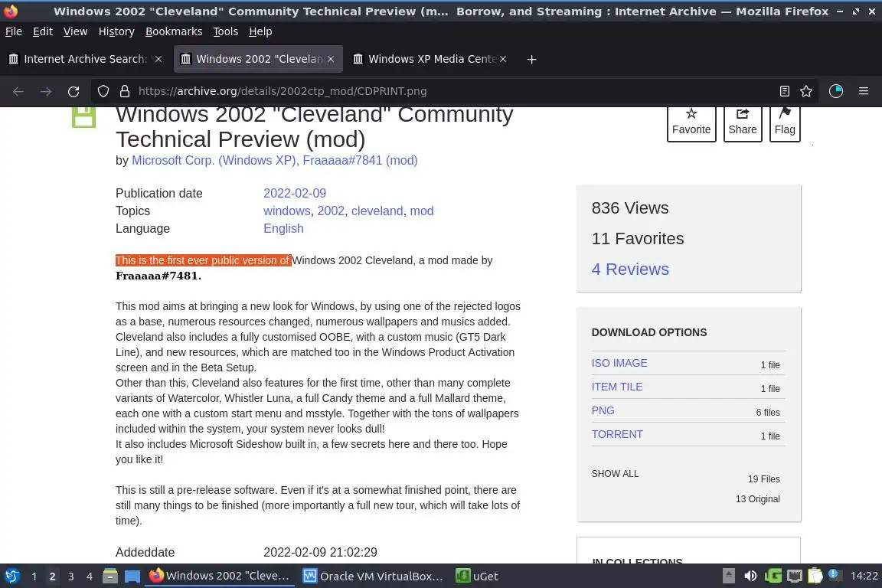Open the 13 Original files link
The image size is (882, 588).
[758, 499]
